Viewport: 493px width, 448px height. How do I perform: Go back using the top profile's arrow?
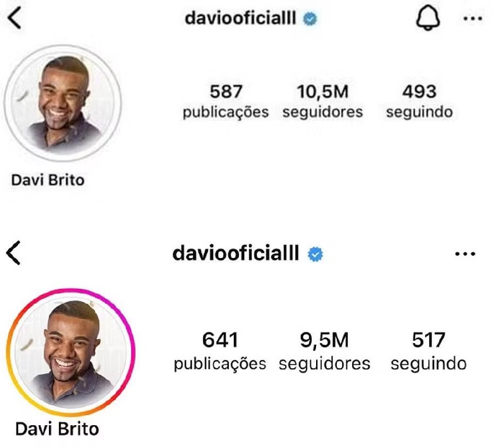tap(14, 18)
